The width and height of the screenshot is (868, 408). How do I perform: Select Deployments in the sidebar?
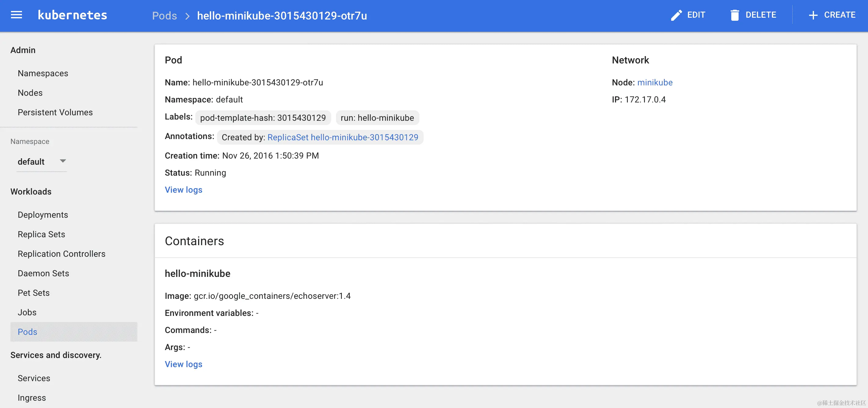tap(43, 214)
